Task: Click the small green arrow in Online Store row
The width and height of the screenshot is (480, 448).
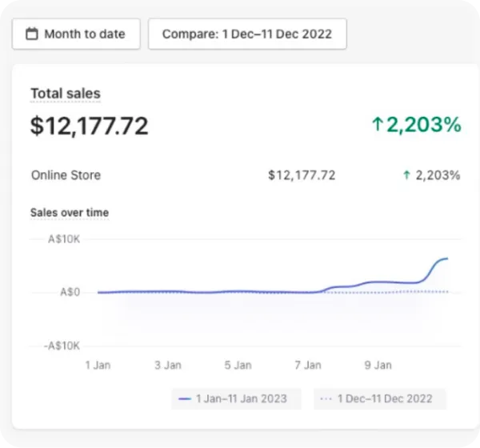Action: (x=406, y=175)
